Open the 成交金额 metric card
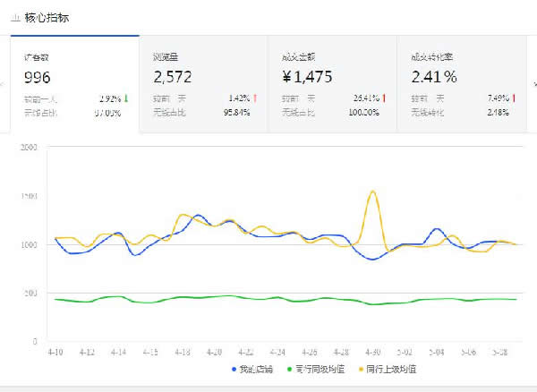 point(332,83)
